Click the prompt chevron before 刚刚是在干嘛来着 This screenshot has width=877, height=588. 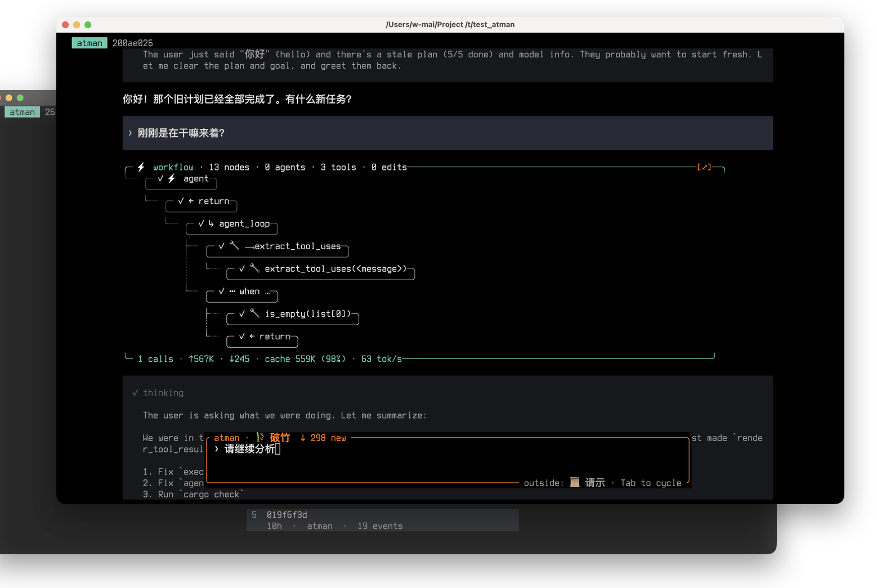130,133
